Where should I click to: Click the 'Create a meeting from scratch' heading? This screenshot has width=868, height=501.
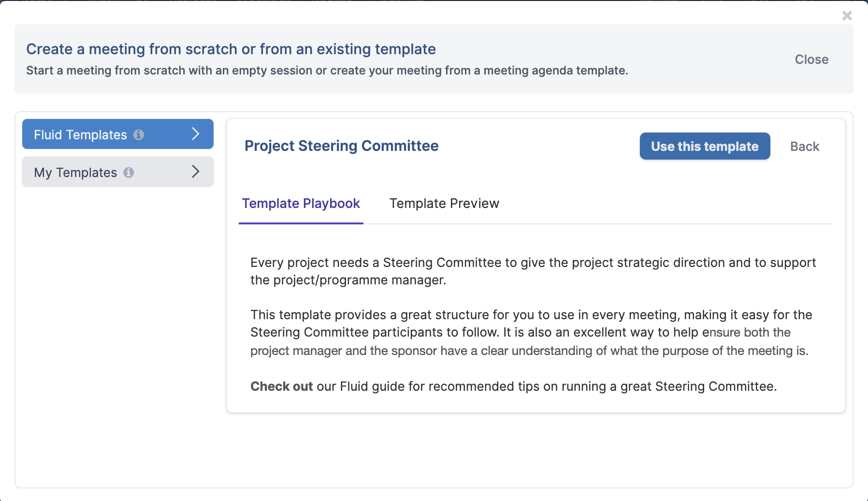[x=231, y=49]
